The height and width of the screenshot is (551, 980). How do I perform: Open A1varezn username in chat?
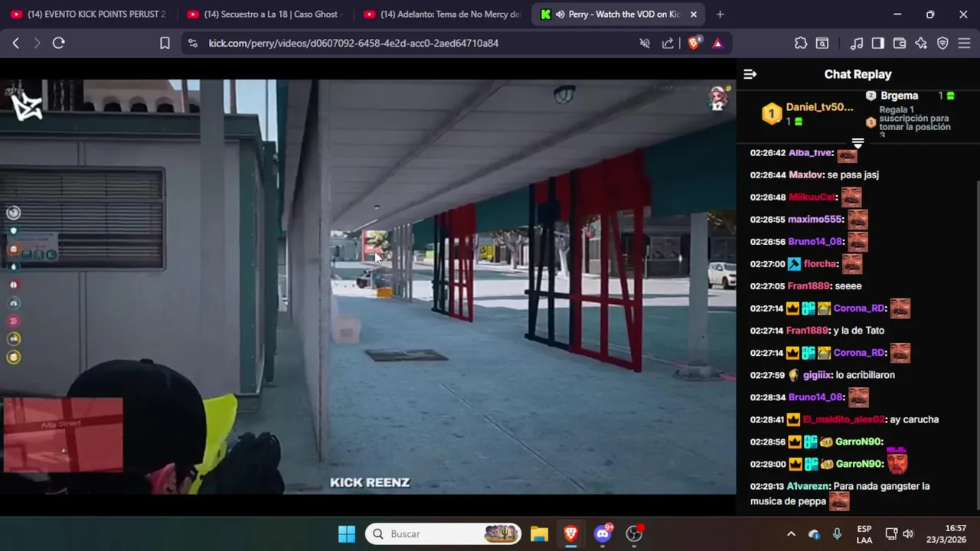pyautogui.click(x=808, y=487)
